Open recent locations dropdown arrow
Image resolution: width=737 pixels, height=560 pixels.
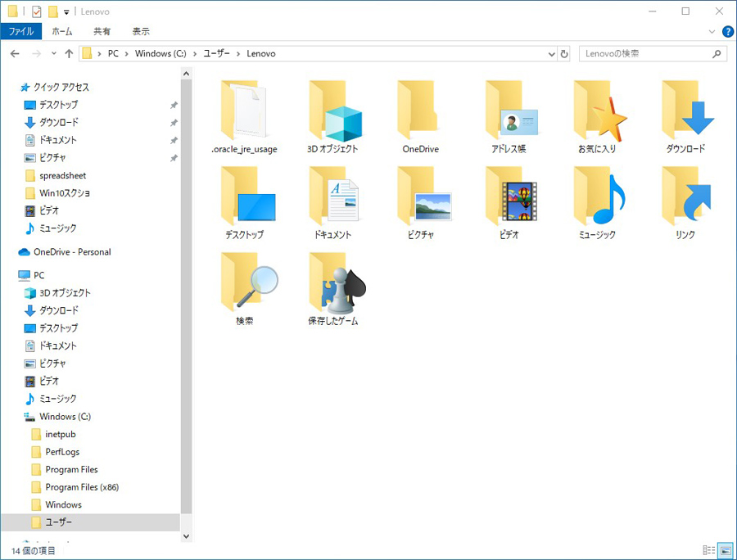pyautogui.click(x=53, y=53)
